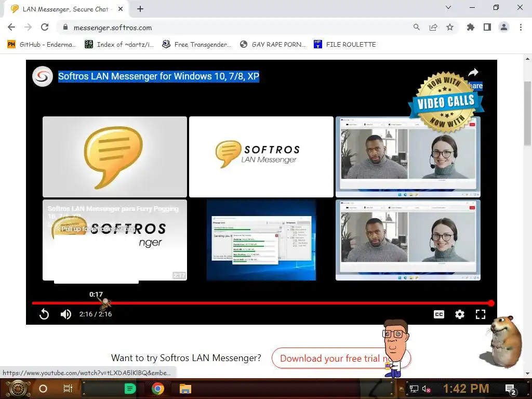The height and width of the screenshot is (399, 532).
Task: Bookmark this page with the star icon
Action: [450, 28]
